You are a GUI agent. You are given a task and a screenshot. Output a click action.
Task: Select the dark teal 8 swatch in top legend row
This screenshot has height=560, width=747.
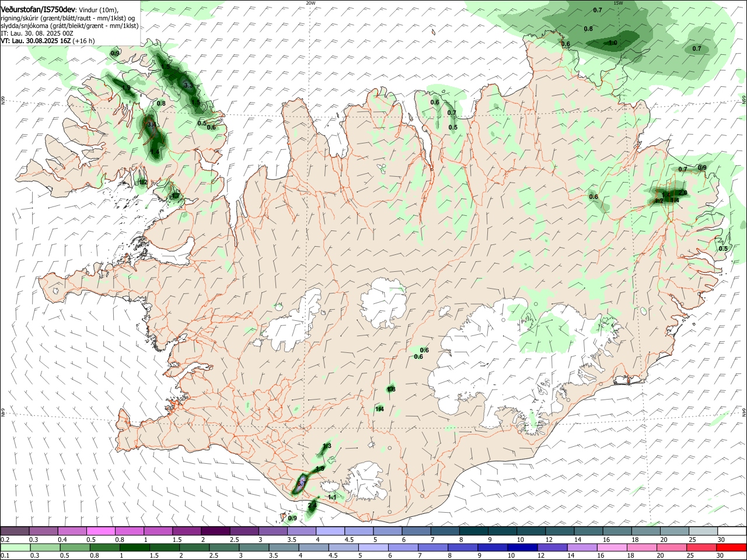[473, 531]
